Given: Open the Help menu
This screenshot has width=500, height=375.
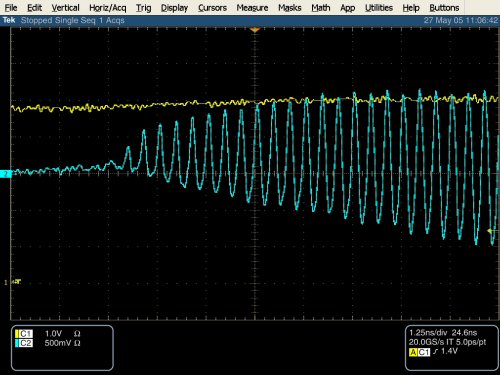Looking at the screenshot, I should (x=411, y=8).
